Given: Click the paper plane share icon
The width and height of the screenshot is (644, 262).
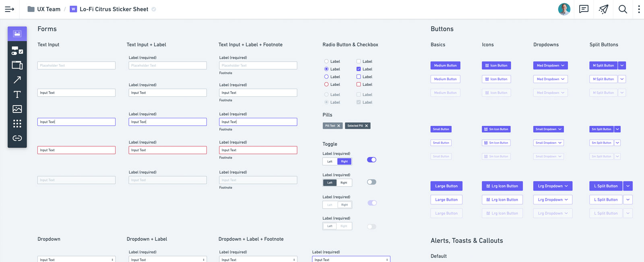Looking at the screenshot, I should point(603,9).
